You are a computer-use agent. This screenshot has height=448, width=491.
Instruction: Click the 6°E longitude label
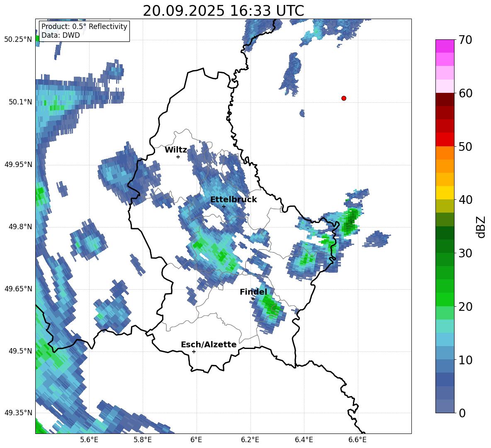196,440
